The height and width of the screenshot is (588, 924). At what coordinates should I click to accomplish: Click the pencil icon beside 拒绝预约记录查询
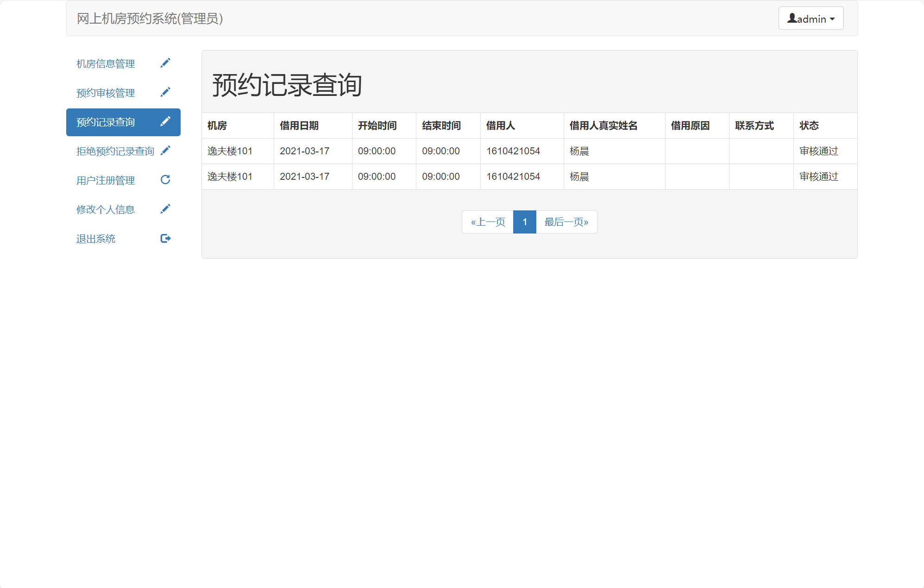click(166, 151)
